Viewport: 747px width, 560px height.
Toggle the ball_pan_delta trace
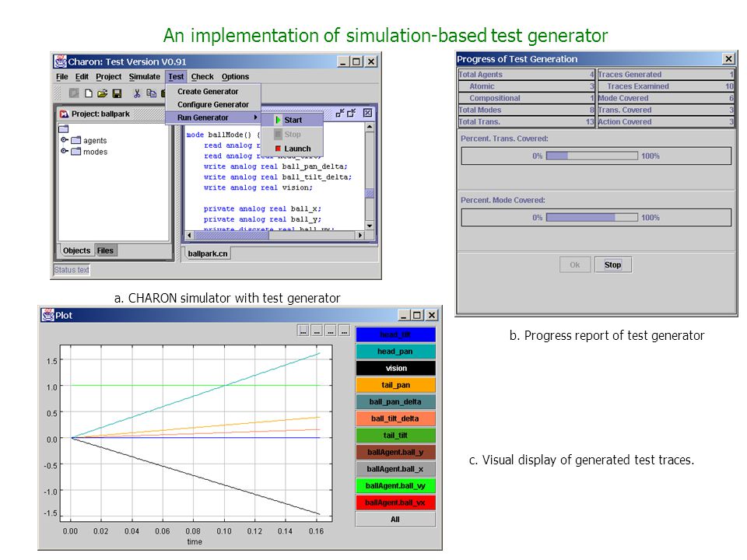pyautogui.click(x=395, y=402)
